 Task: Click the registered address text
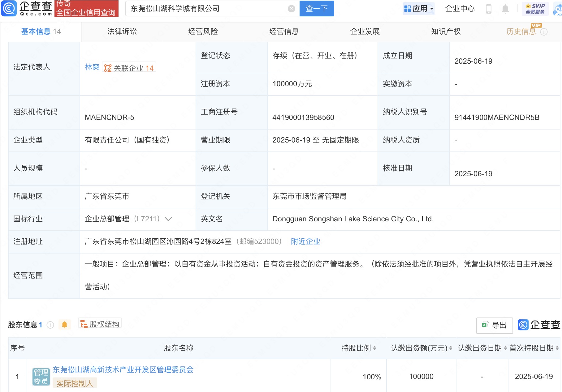click(x=158, y=241)
